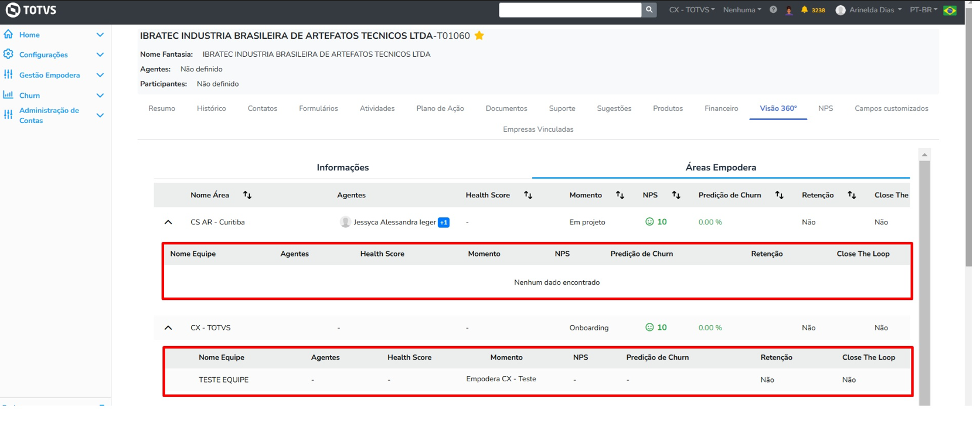Open the Formulários tab
This screenshot has width=980, height=444.
tap(318, 108)
